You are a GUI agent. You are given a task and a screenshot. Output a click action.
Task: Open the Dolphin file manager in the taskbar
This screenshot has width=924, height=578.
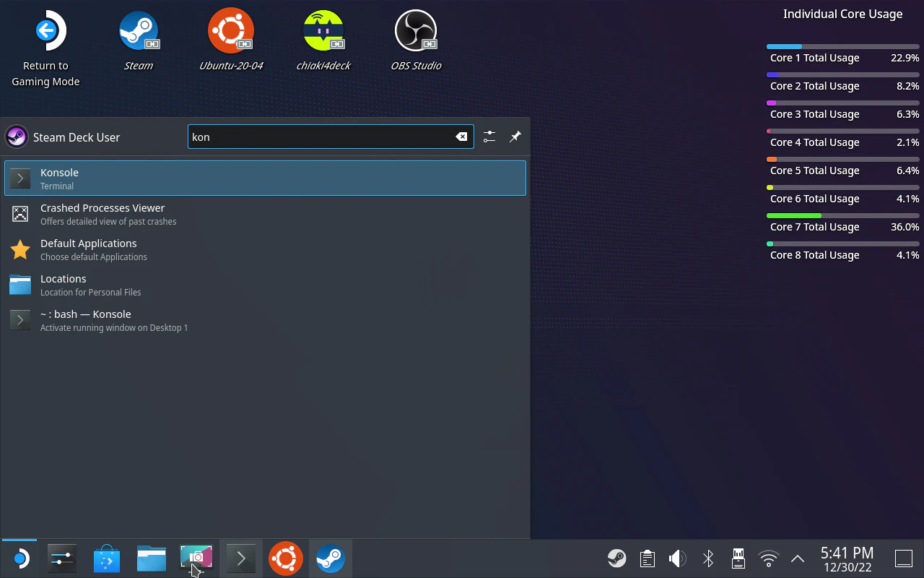coord(152,558)
